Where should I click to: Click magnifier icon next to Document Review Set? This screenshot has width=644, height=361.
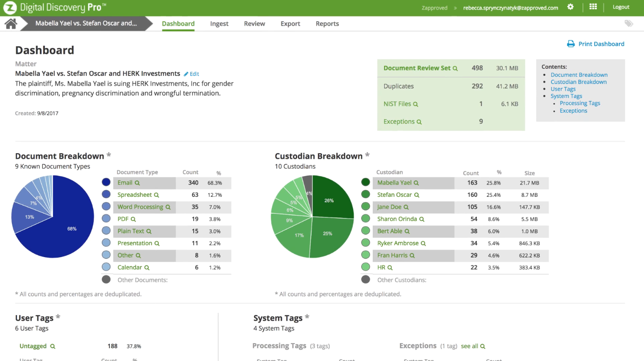point(455,68)
